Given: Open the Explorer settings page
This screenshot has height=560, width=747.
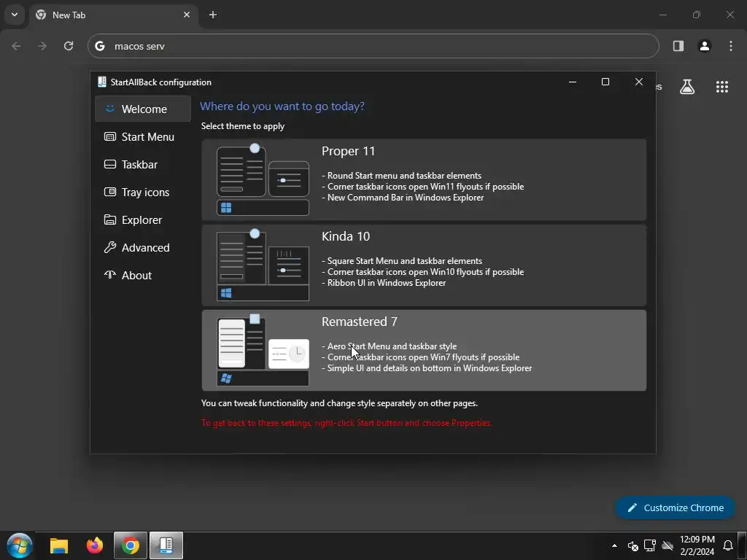Looking at the screenshot, I should [143, 219].
